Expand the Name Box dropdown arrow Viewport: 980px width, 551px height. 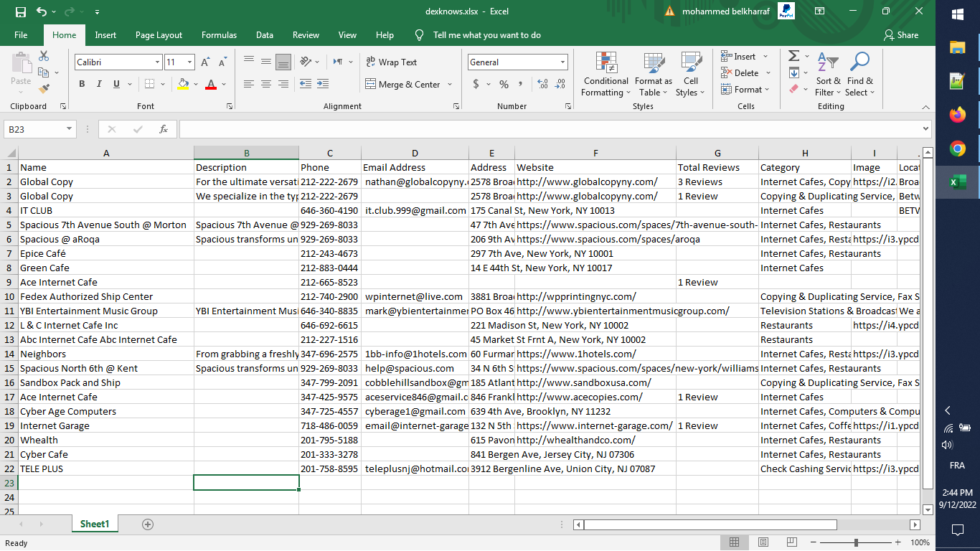70,129
